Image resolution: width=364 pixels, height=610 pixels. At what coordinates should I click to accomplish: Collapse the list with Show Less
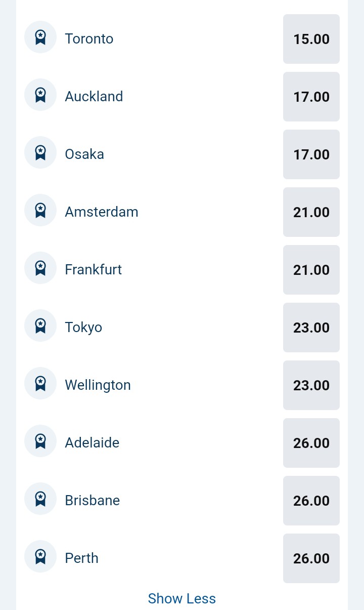[182, 598]
